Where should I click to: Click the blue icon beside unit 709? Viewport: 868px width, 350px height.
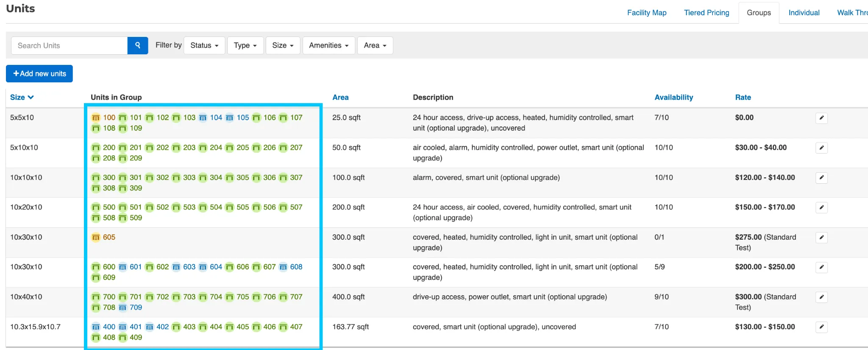pos(122,308)
